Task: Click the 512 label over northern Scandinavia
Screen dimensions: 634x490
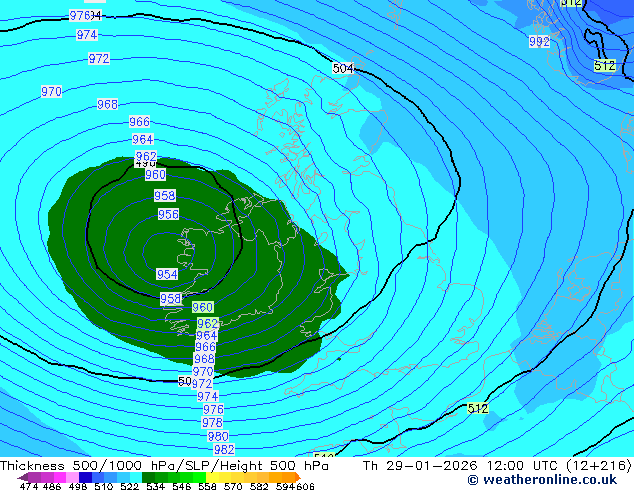Action: (x=605, y=65)
